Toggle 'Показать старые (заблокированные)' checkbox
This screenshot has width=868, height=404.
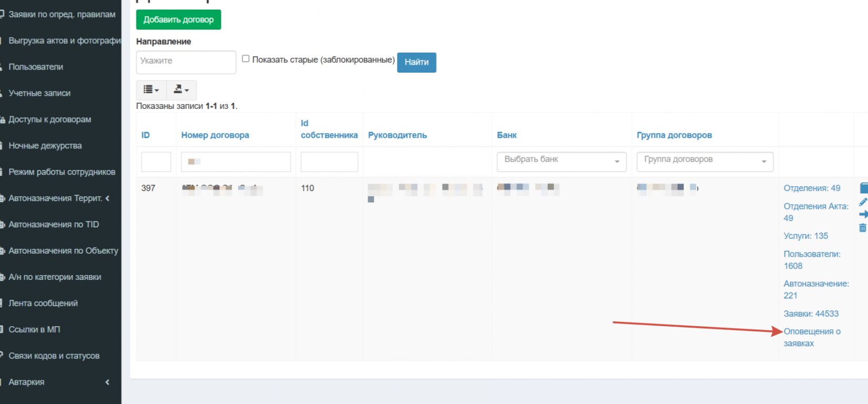246,59
